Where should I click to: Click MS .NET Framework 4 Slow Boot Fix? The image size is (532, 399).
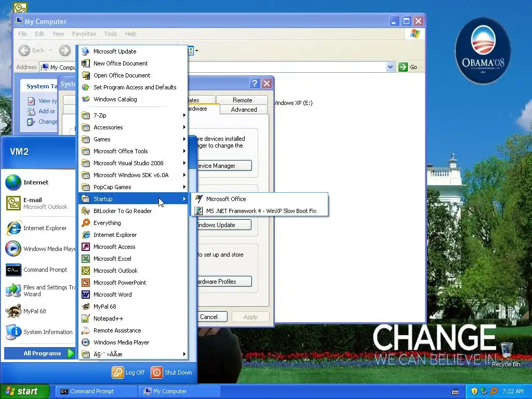(260, 211)
